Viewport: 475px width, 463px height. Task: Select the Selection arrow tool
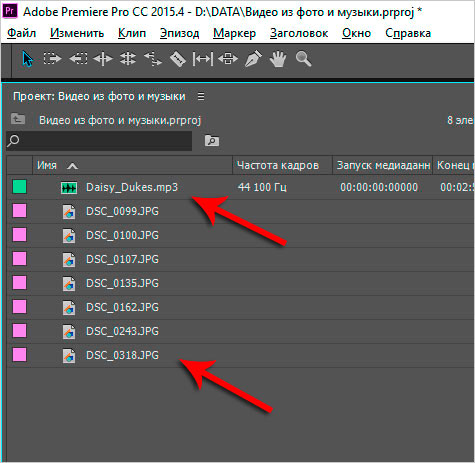[28, 59]
